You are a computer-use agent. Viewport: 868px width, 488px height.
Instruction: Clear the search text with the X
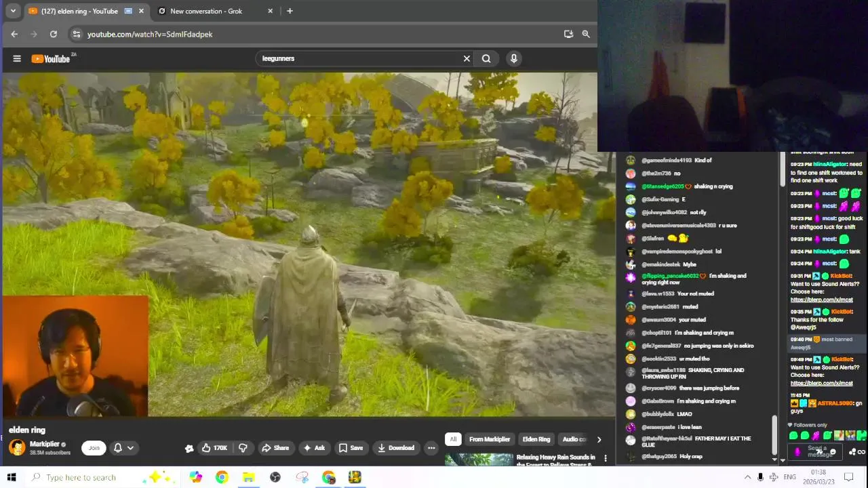pyautogui.click(x=467, y=58)
